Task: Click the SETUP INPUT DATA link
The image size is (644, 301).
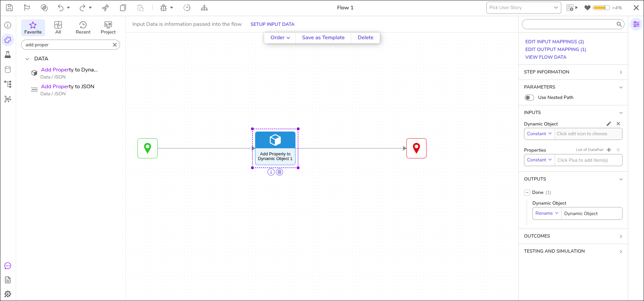Action: tap(272, 24)
